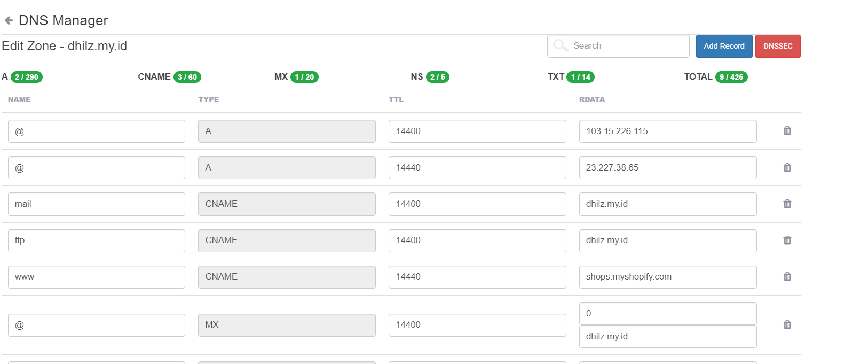The height and width of the screenshot is (364, 868).
Task: Focus the Search records field
Action: point(618,46)
